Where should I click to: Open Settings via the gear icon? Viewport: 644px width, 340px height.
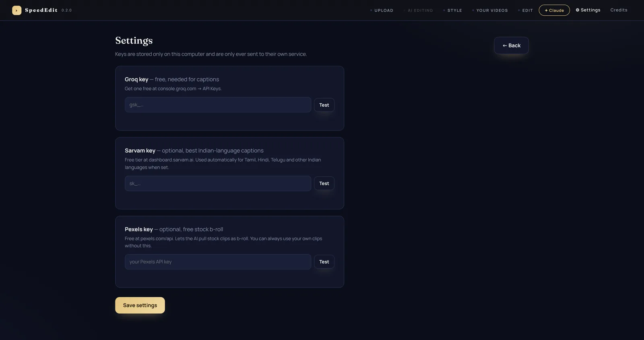point(588,10)
